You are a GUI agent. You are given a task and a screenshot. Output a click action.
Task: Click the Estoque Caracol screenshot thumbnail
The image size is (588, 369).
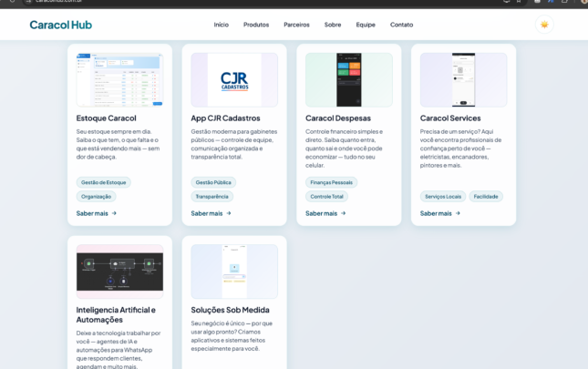click(x=119, y=80)
